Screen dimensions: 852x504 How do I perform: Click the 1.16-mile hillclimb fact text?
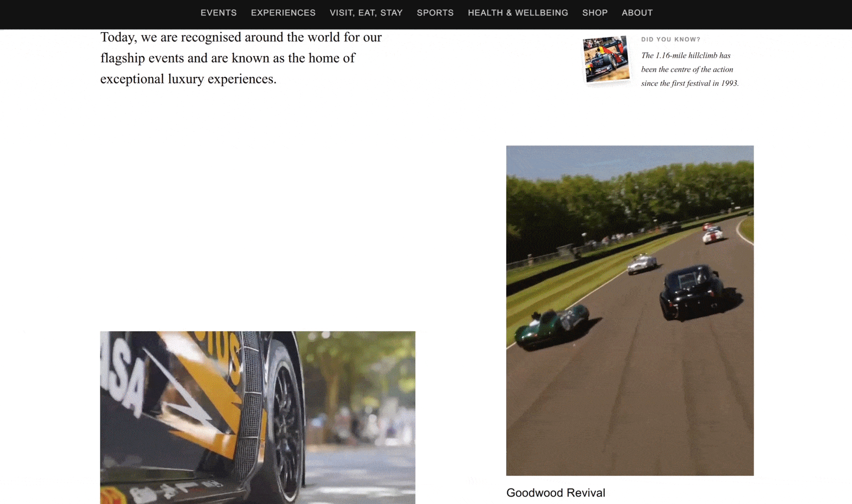[690, 69]
